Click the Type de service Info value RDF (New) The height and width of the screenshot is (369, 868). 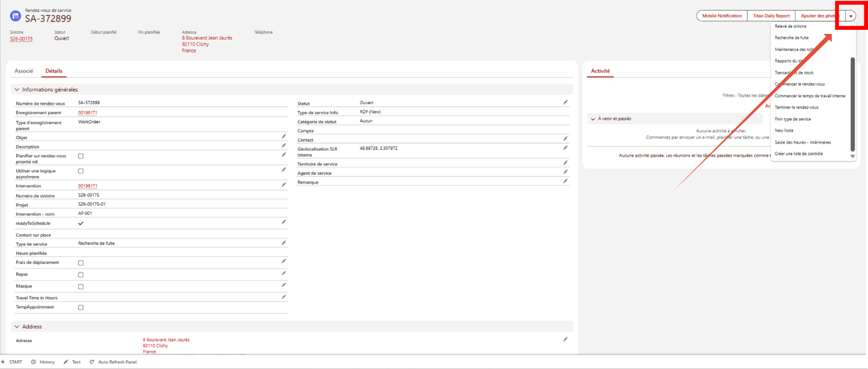tap(370, 112)
